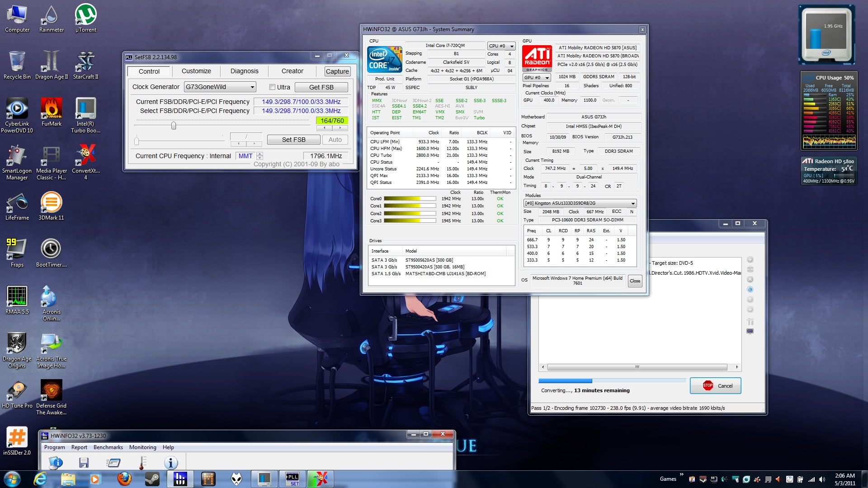
Task: Open the StarCraft II desktop shortcut
Action: 85,65
